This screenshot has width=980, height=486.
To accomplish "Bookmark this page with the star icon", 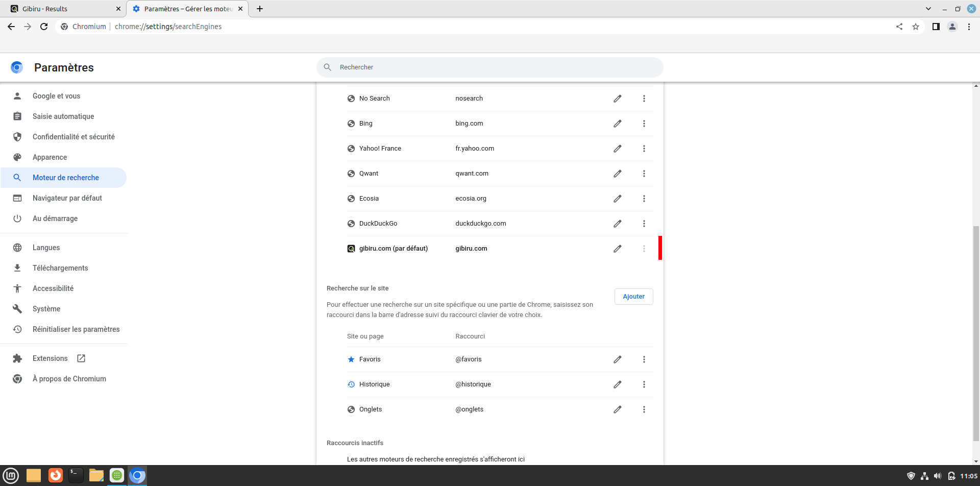I will coord(916,27).
